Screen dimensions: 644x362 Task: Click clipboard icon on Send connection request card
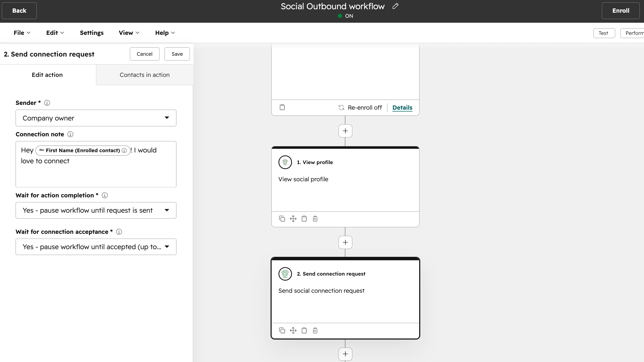pos(304,331)
